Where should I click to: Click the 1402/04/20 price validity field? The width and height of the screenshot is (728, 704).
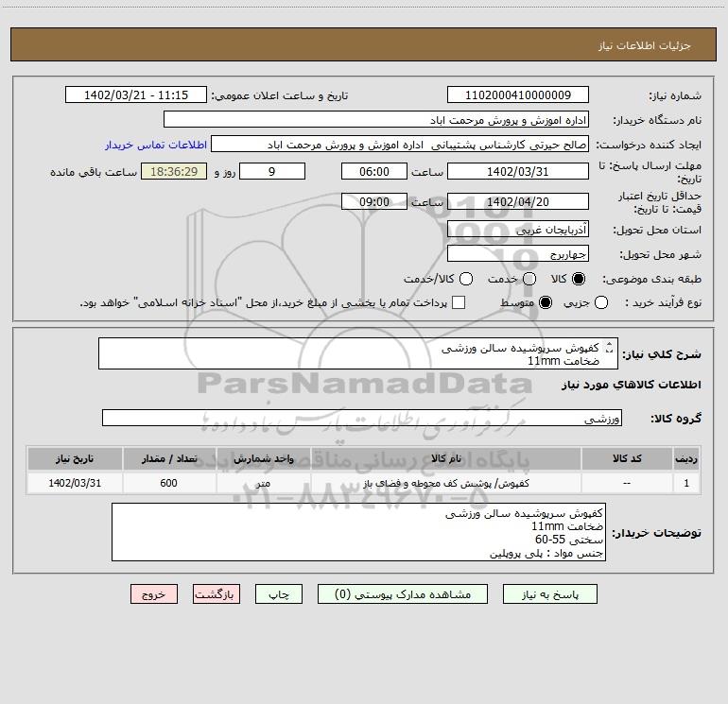coord(518,201)
